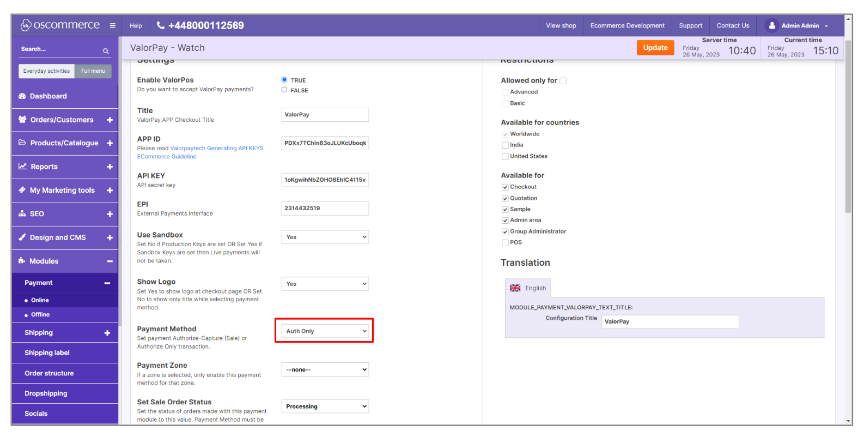The image size is (862, 434).
Task: Expand Reports with its plus
Action: point(110,167)
